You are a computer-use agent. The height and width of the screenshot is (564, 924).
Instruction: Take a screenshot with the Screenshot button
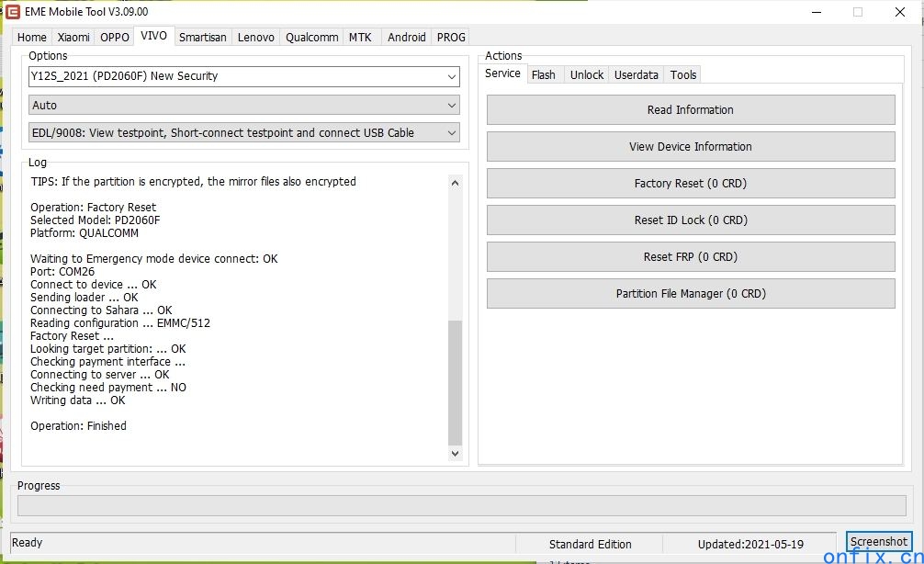tap(878, 542)
